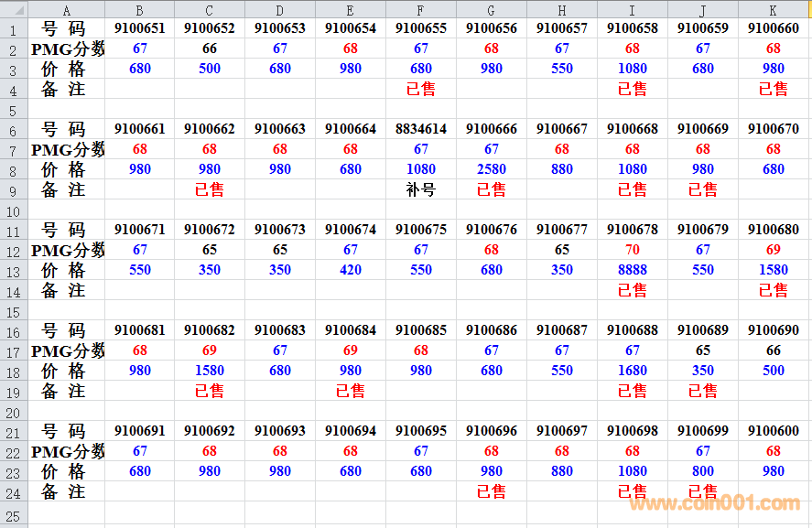Select the 已售 cell below price 2580
The width and height of the screenshot is (812, 528).
(491, 189)
